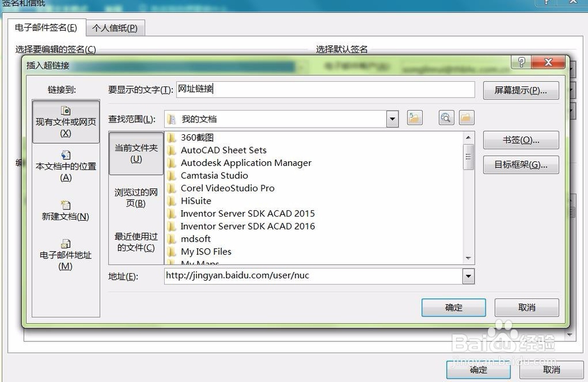
Task: Click 取消 in Signatures and Stationery window
Action: click(x=552, y=370)
